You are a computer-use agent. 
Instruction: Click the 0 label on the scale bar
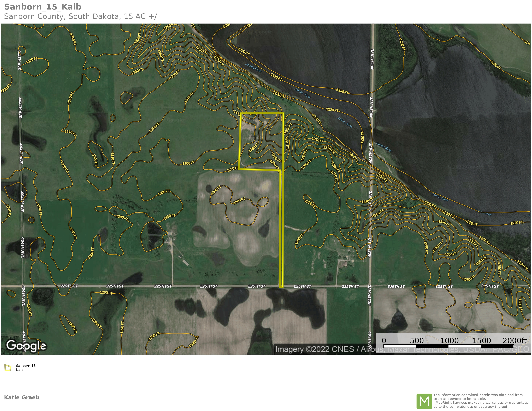(384, 340)
